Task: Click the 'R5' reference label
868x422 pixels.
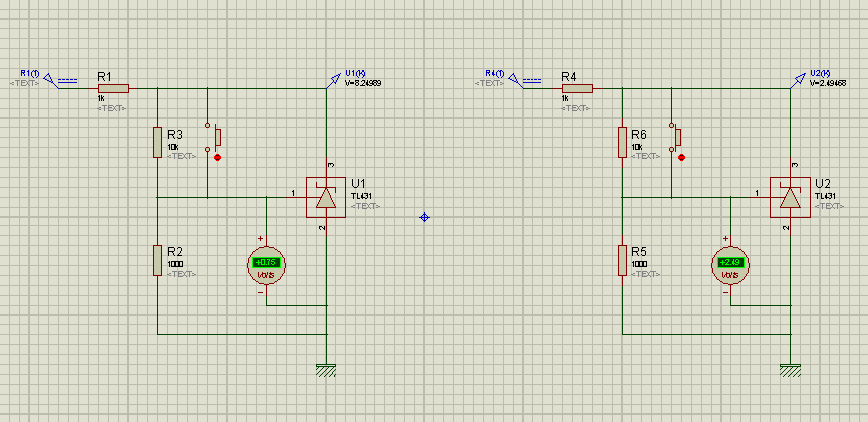Action: pos(639,253)
